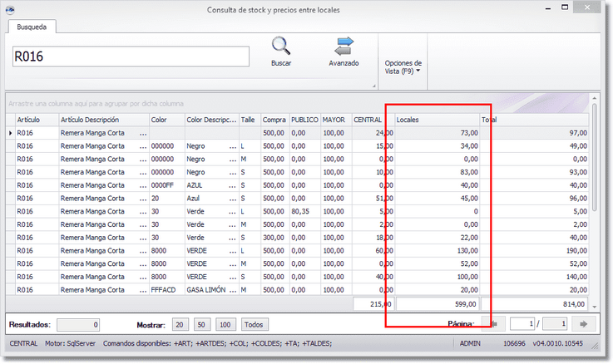
Task: Open Opciones de Vista (F9) dropdown
Action: click(x=403, y=66)
